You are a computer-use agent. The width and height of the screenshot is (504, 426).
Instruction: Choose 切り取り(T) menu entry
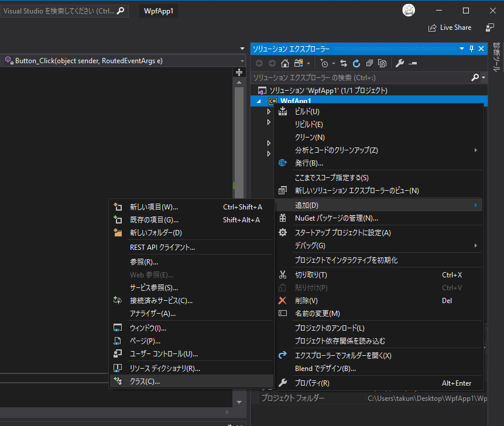tap(378, 274)
